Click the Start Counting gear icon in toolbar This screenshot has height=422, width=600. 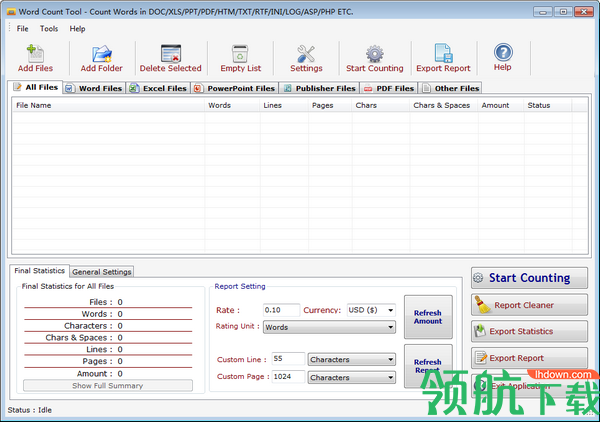click(x=374, y=53)
